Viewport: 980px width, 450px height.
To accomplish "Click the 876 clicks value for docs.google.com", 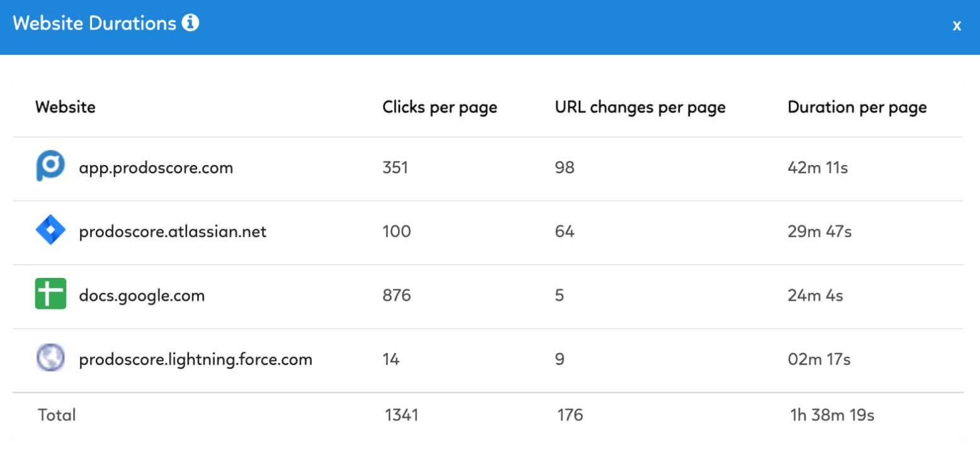I will coord(396,295).
